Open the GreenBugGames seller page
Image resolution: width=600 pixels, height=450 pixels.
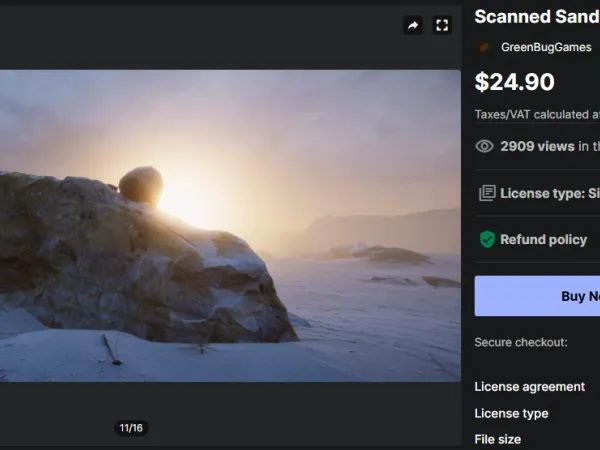tap(546, 47)
